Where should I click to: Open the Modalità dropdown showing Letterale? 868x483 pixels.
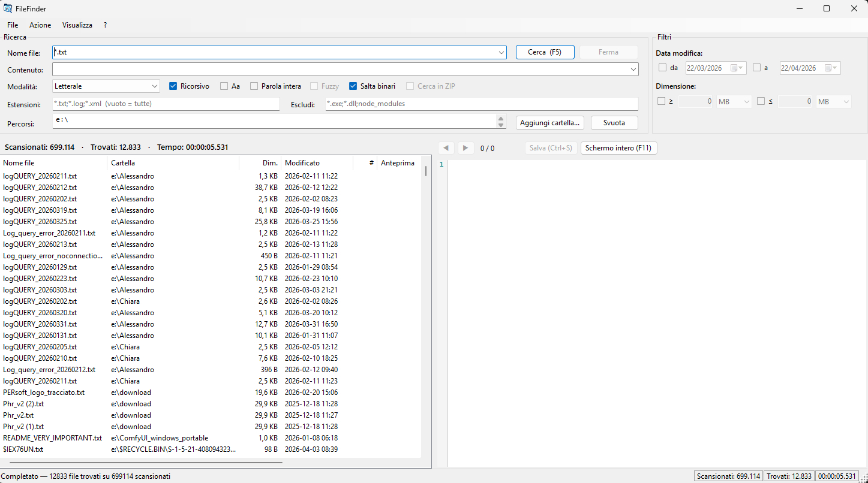(106, 86)
